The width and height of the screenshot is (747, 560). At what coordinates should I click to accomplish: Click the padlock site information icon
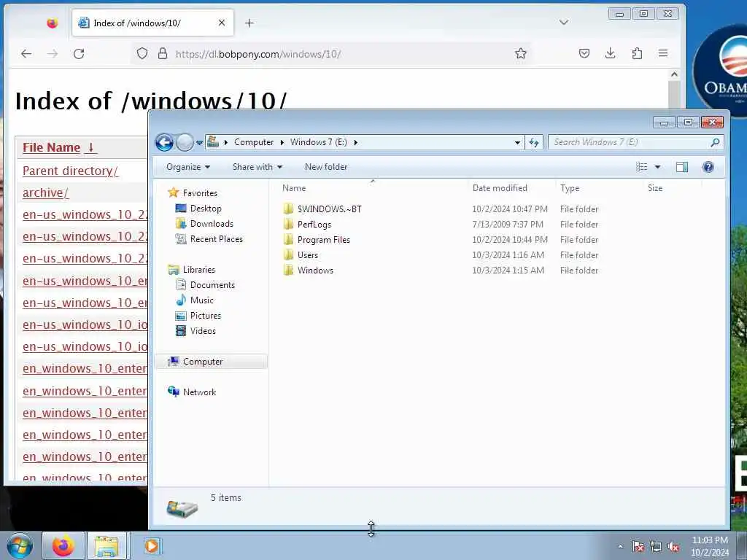(163, 53)
